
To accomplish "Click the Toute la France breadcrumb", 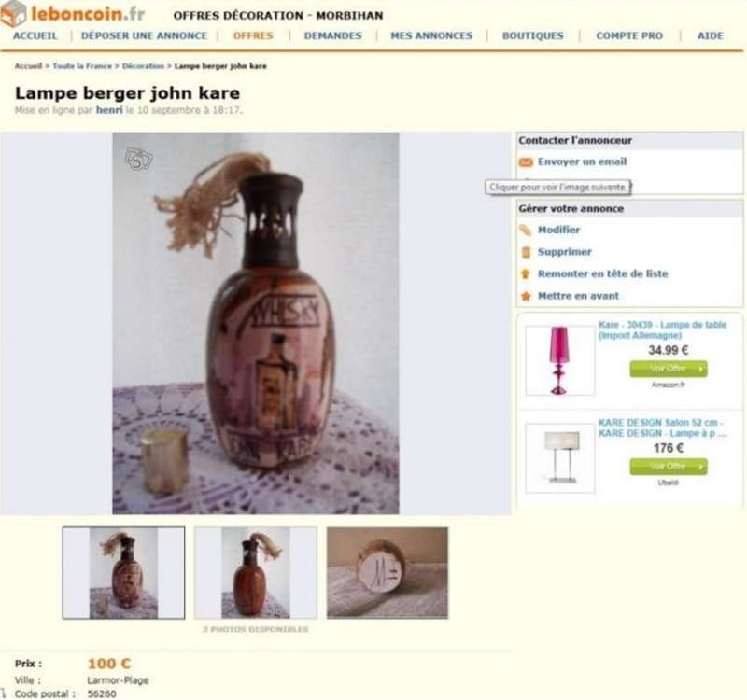I will point(82,66).
